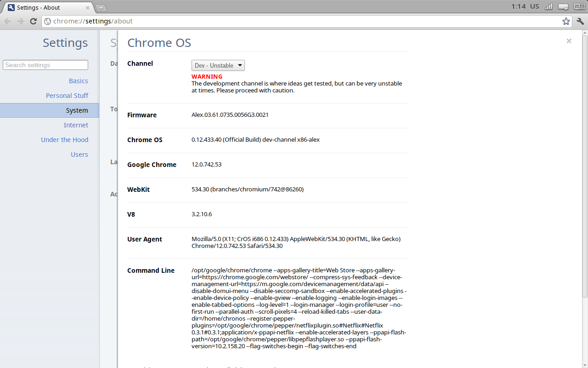Viewport: 588px width, 368px height.
Task: Click the Command Line row label
Action: [x=151, y=270]
